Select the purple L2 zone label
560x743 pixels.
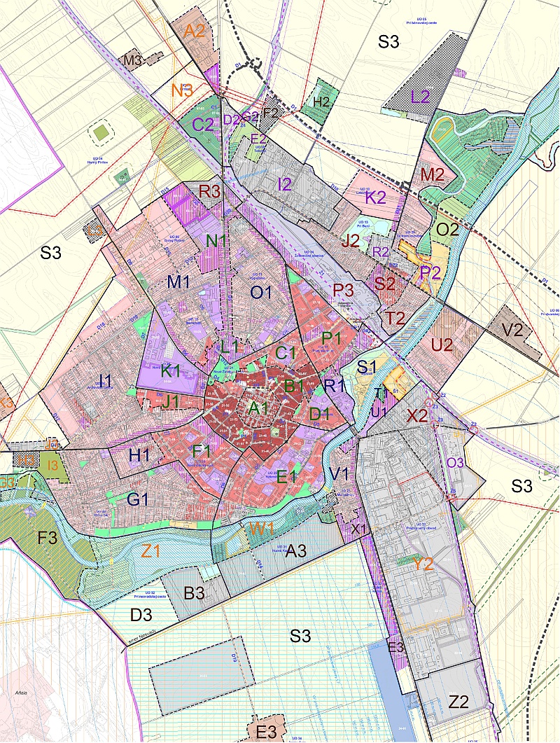[x=420, y=97]
